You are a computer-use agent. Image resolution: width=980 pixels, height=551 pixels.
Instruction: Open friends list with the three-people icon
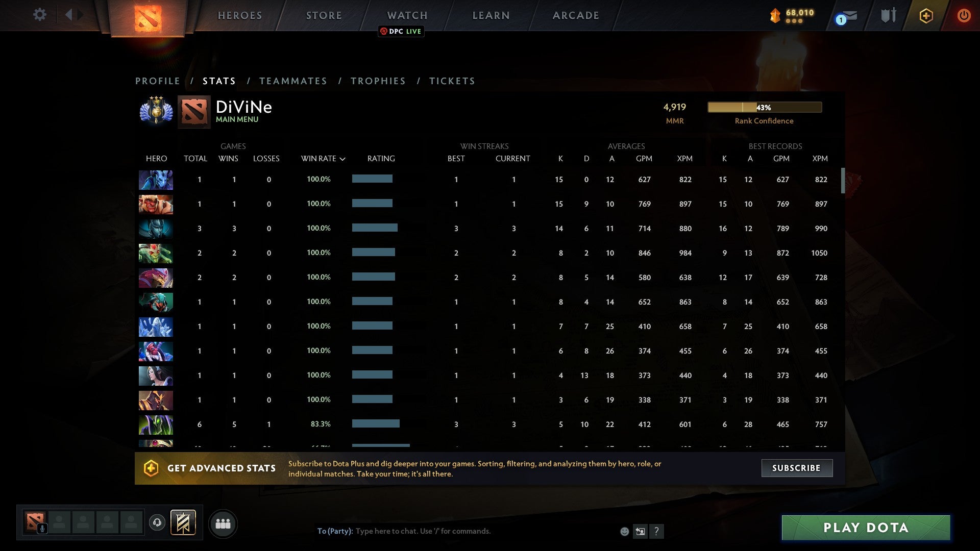pyautogui.click(x=223, y=523)
